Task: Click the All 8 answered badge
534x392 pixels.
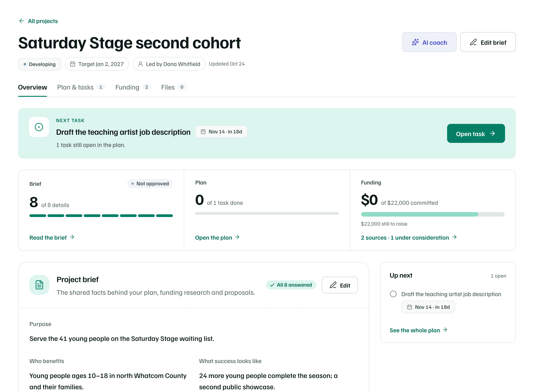Action: pos(291,285)
